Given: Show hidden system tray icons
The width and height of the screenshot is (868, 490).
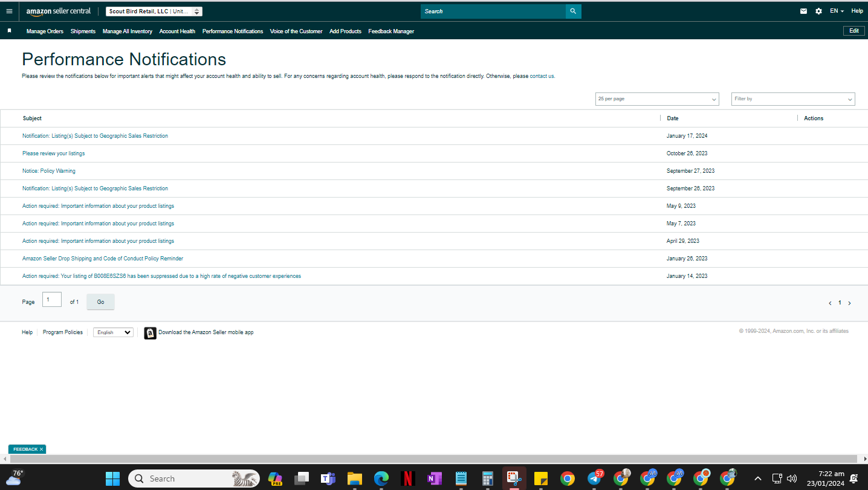Looking at the screenshot, I should tap(758, 479).
